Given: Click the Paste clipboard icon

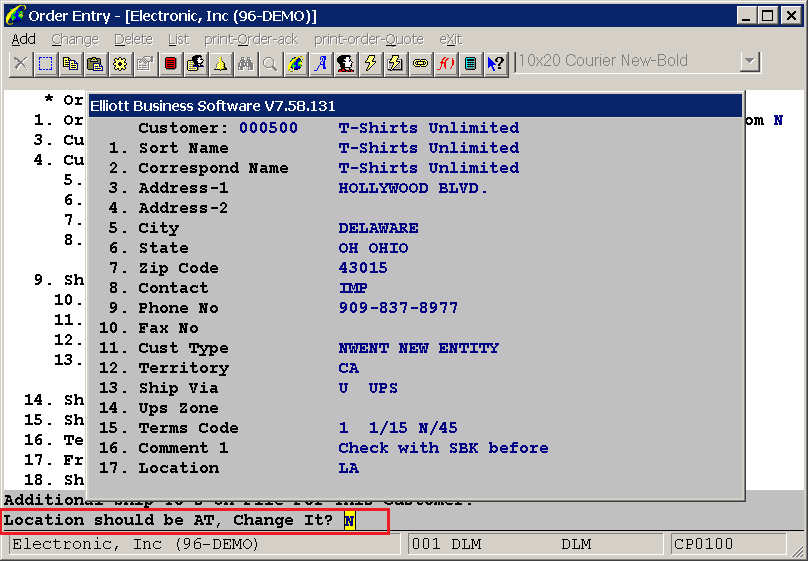Looking at the screenshot, I should (x=95, y=64).
